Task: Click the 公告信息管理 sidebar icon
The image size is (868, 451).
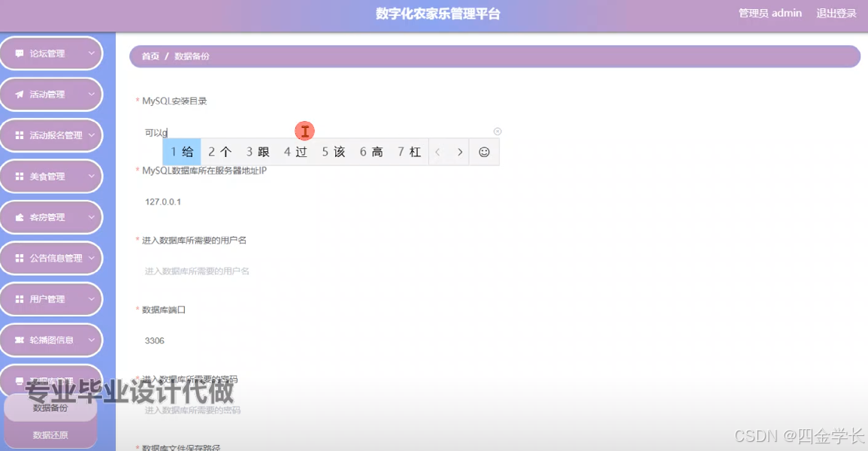Action: [x=20, y=257]
